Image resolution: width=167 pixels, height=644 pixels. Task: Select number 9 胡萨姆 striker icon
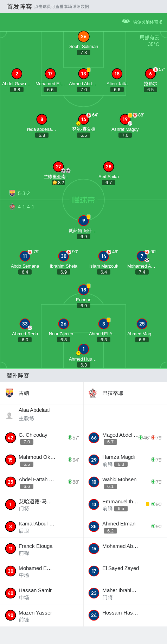pyautogui.click(x=84, y=221)
